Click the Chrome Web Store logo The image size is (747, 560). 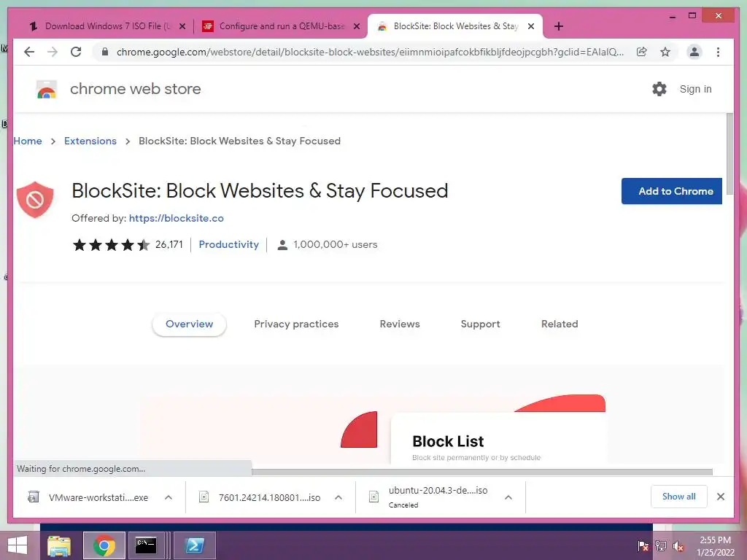tap(47, 89)
